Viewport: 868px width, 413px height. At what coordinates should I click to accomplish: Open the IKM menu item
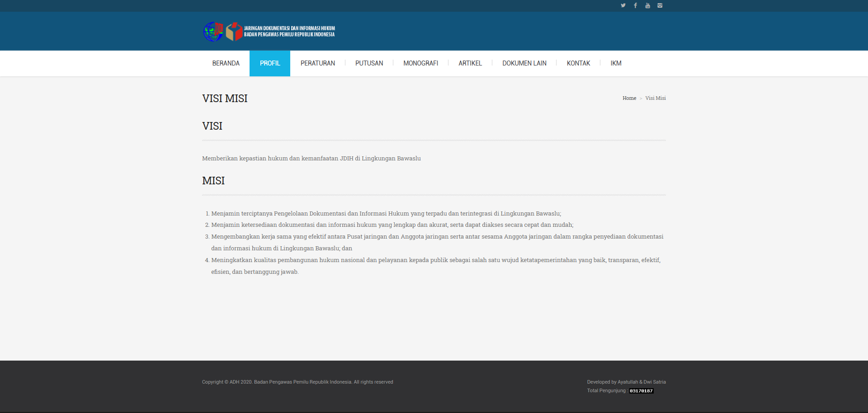tap(616, 63)
